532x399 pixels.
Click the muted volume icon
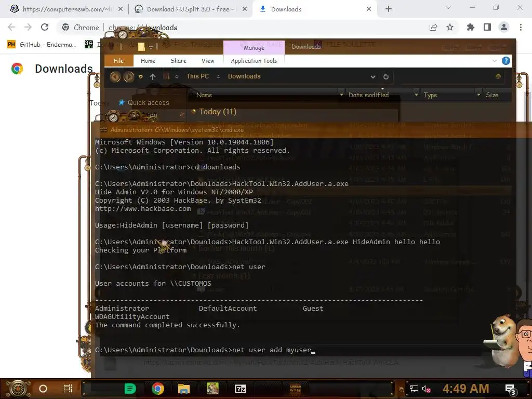tap(426, 389)
